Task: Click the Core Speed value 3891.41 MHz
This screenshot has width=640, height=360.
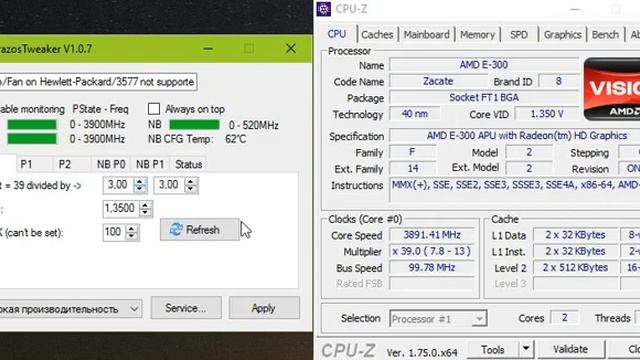Action: pyautogui.click(x=432, y=235)
